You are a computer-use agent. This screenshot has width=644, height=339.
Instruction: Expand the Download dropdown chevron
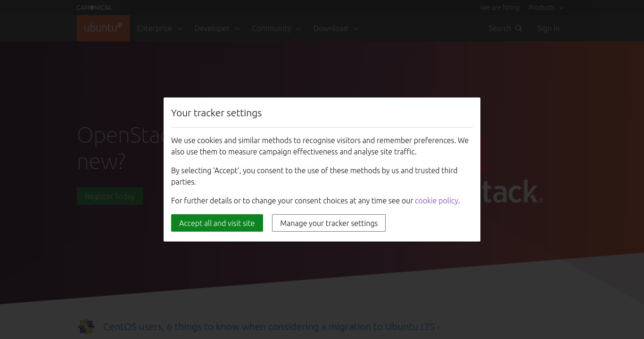(355, 29)
